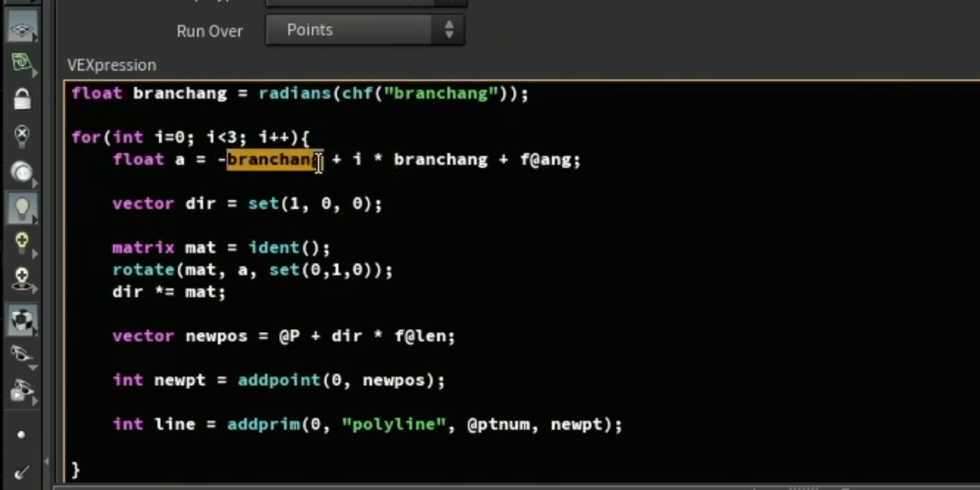Click the arrows on Run Over combo box
980x490 pixels.
tap(449, 30)
